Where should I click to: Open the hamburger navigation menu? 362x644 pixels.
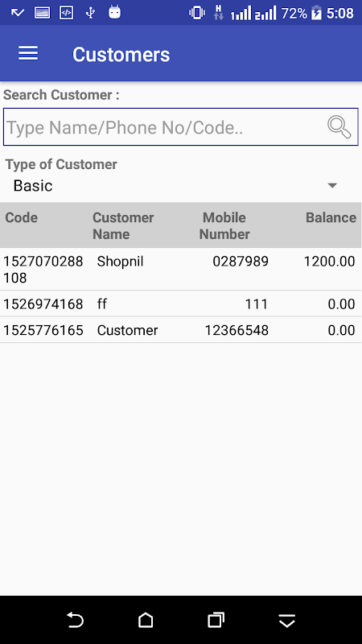pos(28,53)
